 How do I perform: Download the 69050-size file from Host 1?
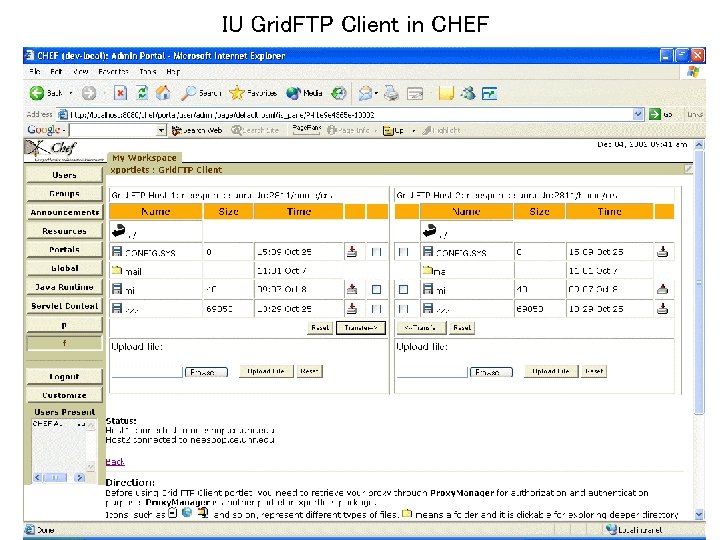coord(352,309)
